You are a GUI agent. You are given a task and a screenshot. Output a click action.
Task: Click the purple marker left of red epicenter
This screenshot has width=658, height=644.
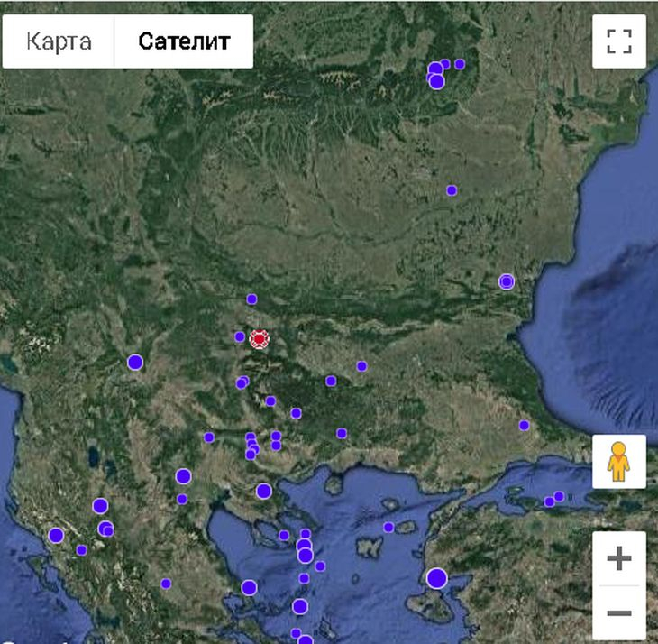pyautogui.click(x=240, y=336)
